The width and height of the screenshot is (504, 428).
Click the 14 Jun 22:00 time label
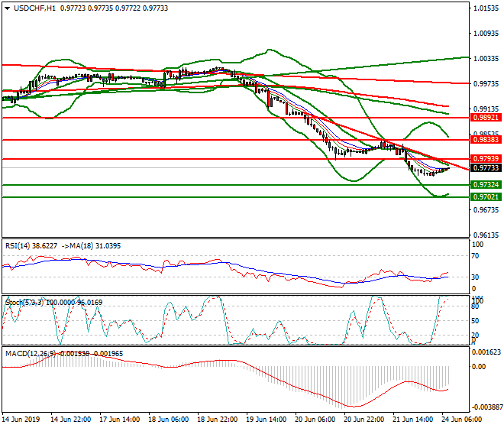click(71, 420)
